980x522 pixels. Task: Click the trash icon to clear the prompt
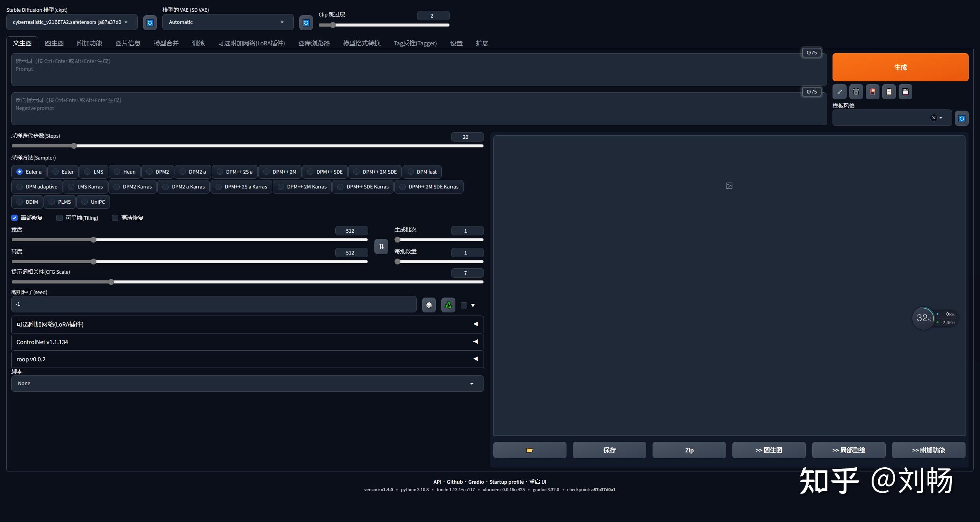coord(856,91)
